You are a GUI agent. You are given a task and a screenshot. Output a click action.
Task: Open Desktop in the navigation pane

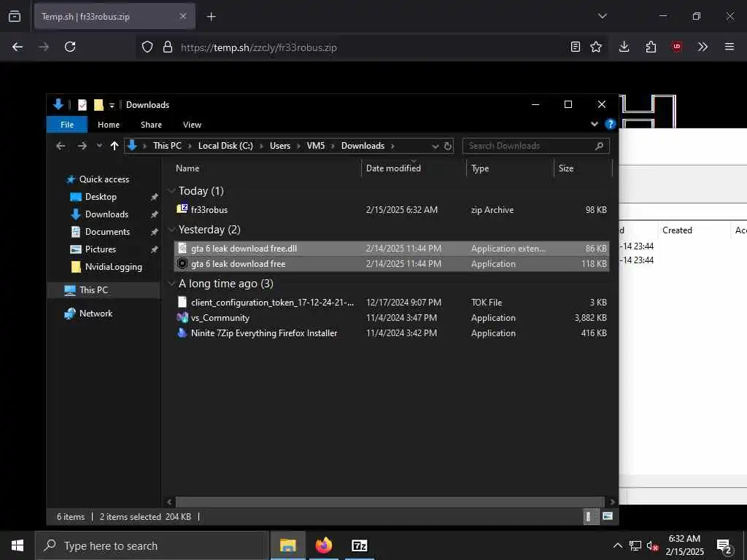101,197
